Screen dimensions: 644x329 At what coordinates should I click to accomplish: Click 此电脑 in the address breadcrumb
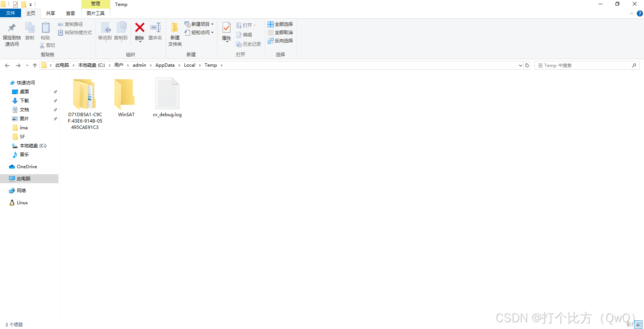[62, 65]
